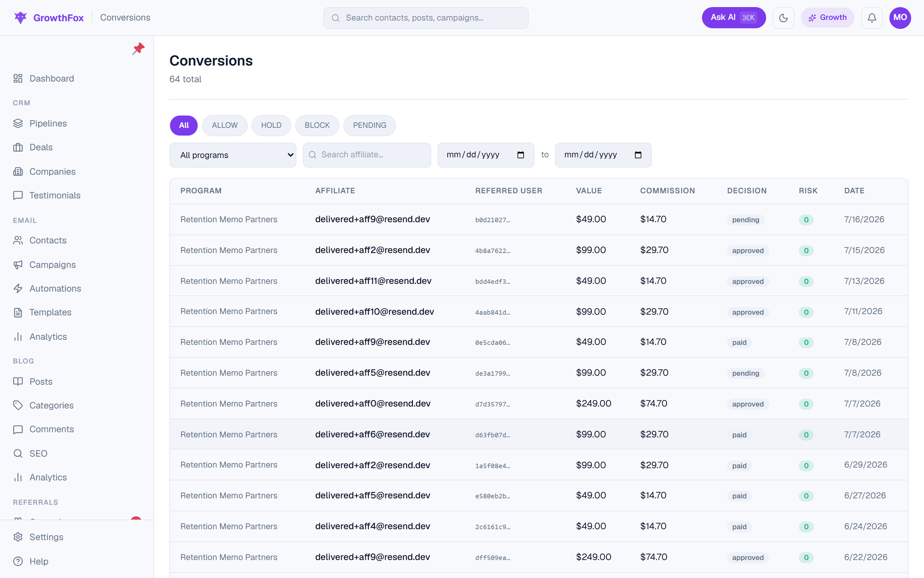Screen dimensions: 924x578
Task: Click the approved badge dated 7/15/2026
Action: (x=748, y=250)
